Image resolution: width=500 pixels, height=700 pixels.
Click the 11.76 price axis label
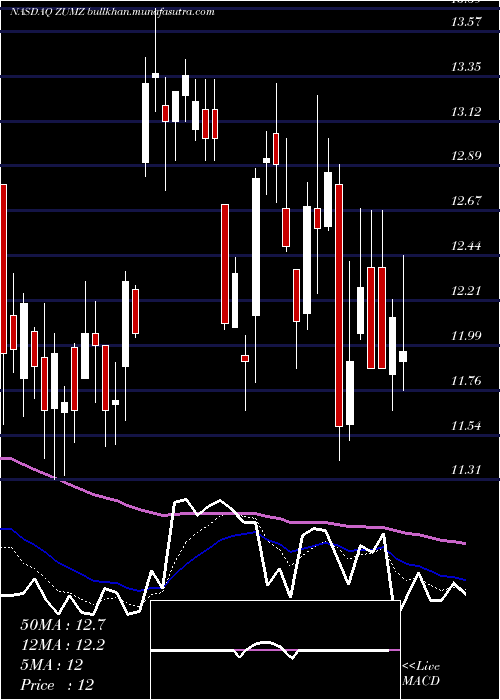[466, 381]
